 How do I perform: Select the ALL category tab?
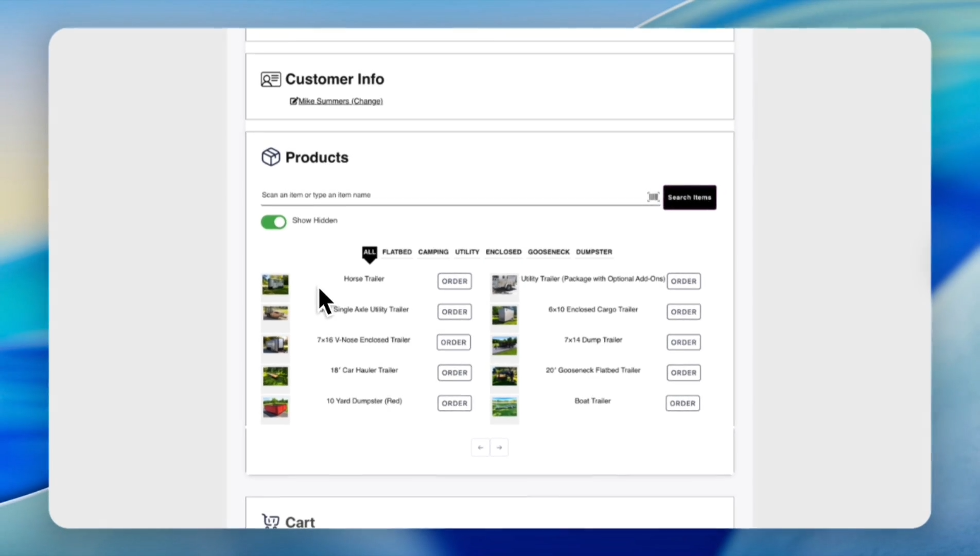369,252
